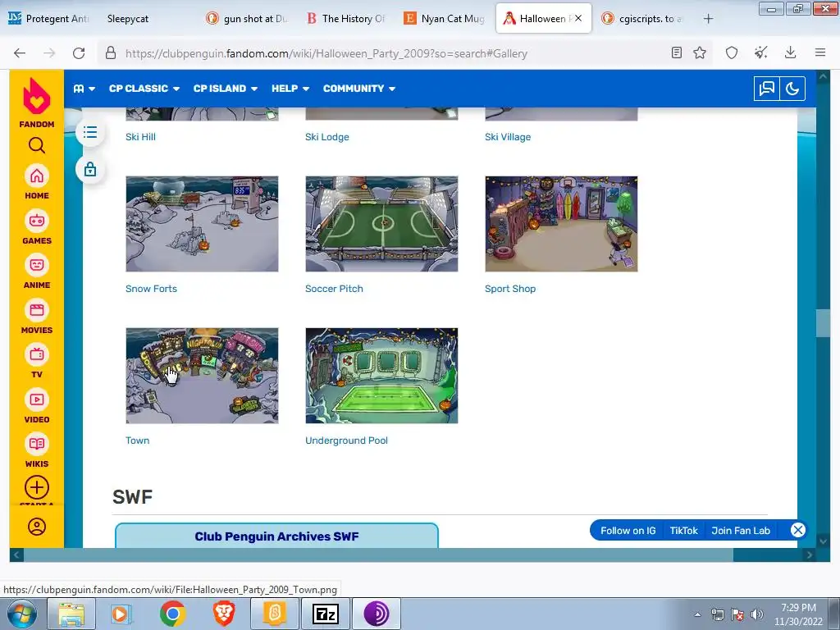
Task: View the Sport Shop thumbnail image
Action: pos(561,224)
